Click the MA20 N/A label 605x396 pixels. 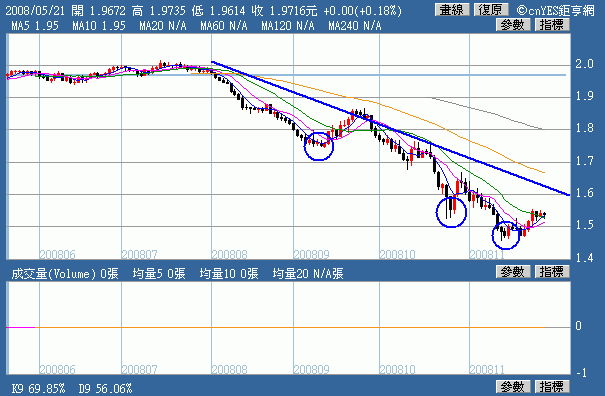pos(163,26)
